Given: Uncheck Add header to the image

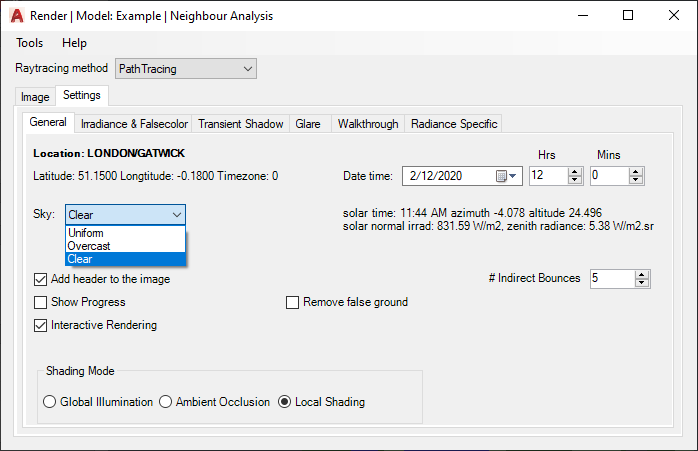Looking at the screenshot, I should coord(41,279).
